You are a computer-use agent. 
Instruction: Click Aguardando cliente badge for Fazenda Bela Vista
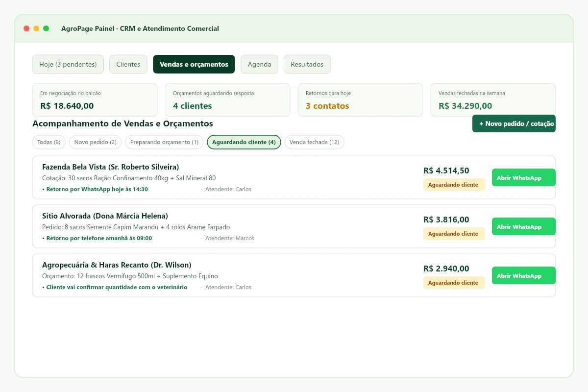coord(454,185)
